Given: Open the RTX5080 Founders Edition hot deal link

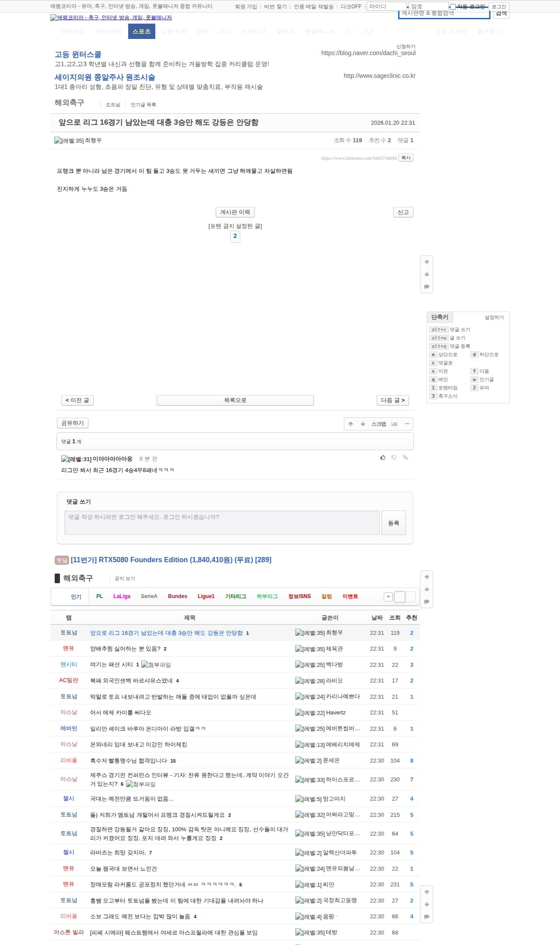Looking at the screenshot, I should (171, 560).
